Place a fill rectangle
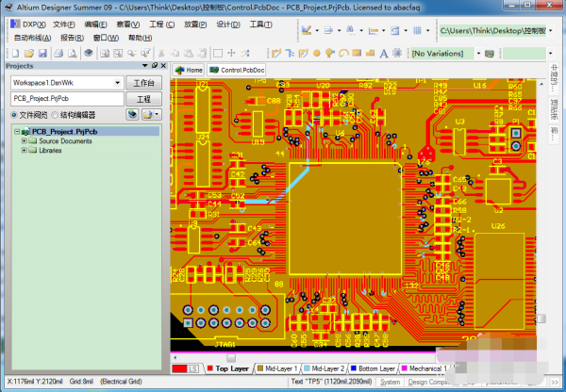 [357, 54]
